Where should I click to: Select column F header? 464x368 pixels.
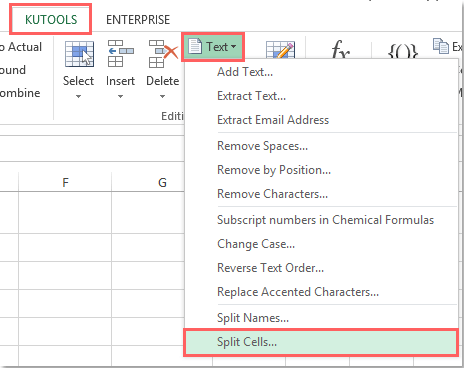click(x=65, y=182)
